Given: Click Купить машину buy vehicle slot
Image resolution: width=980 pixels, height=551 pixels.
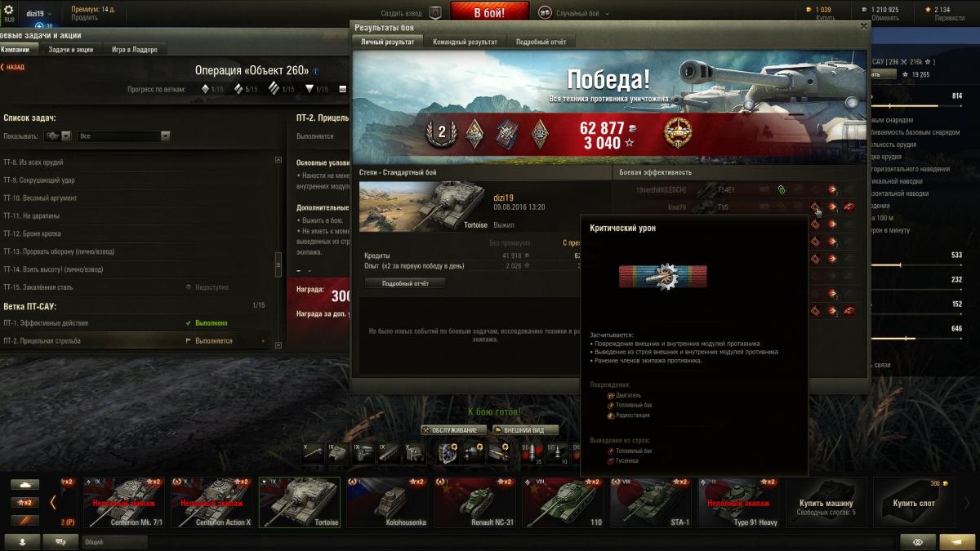Looking at the screenshot, I should 826,503.
